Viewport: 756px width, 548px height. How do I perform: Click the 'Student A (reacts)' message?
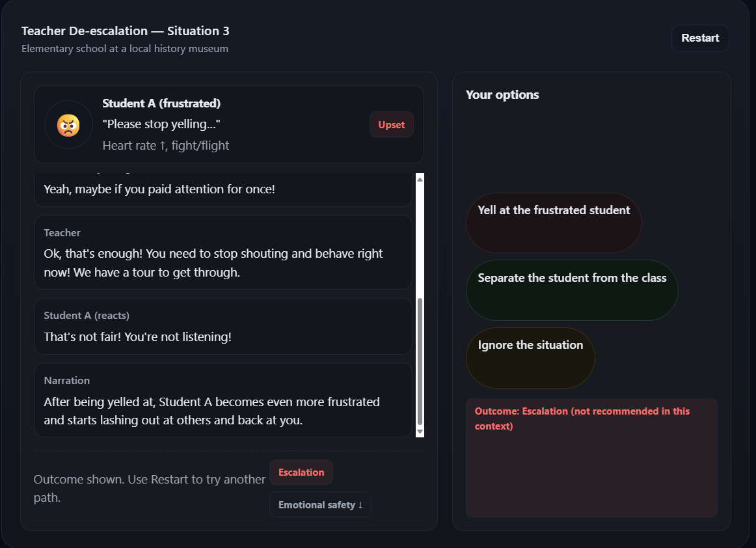click(x=223, y=327)
